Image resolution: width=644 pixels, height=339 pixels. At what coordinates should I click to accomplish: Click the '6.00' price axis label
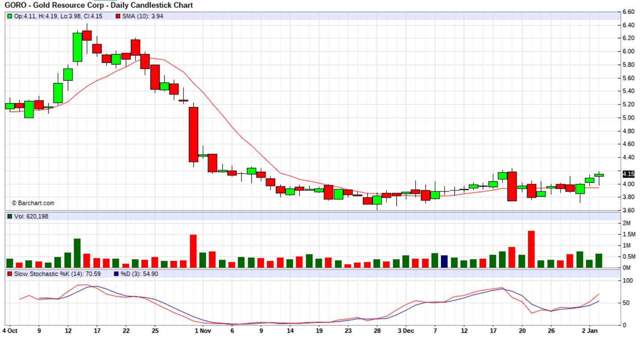(629, 52)
